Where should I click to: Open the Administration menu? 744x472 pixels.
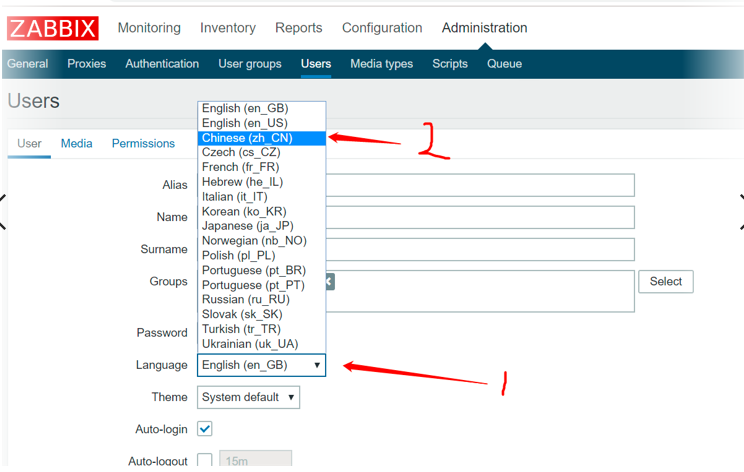point(484,28)
